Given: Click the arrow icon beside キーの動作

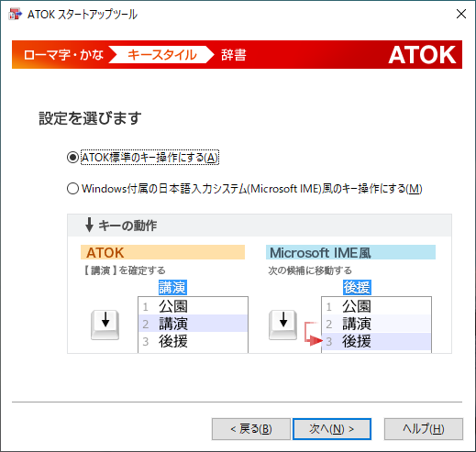Looking at the screenshot, I should (89, 225).
